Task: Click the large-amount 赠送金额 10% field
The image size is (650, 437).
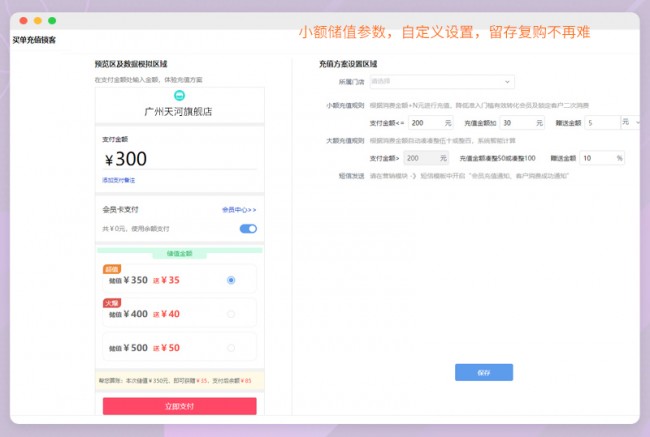Action: point(602,158)
